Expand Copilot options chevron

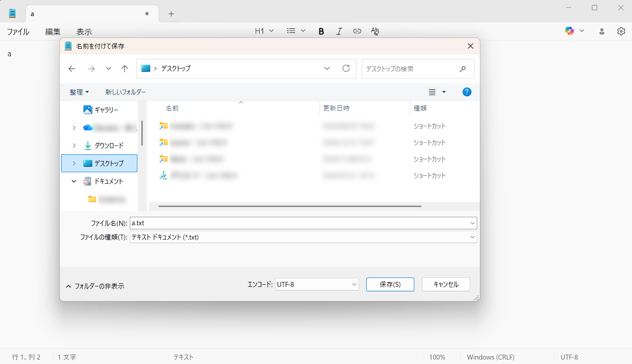[582, 31]
